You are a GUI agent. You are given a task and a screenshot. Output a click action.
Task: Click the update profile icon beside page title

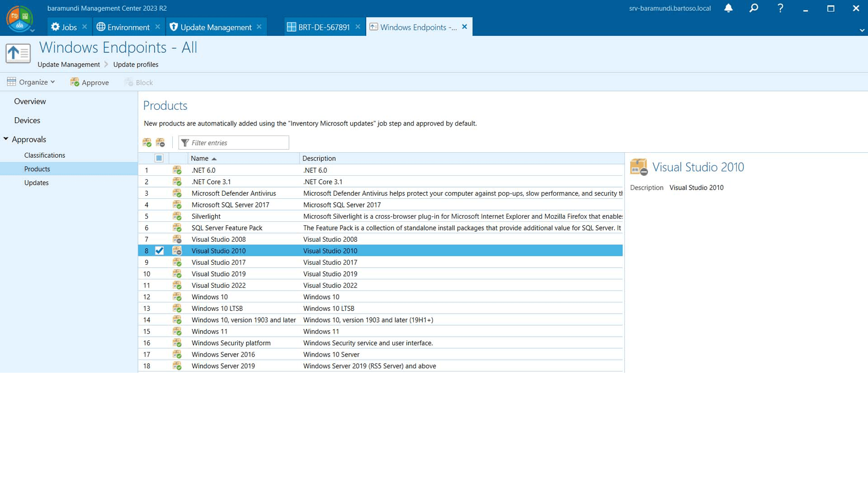[18, 53]
